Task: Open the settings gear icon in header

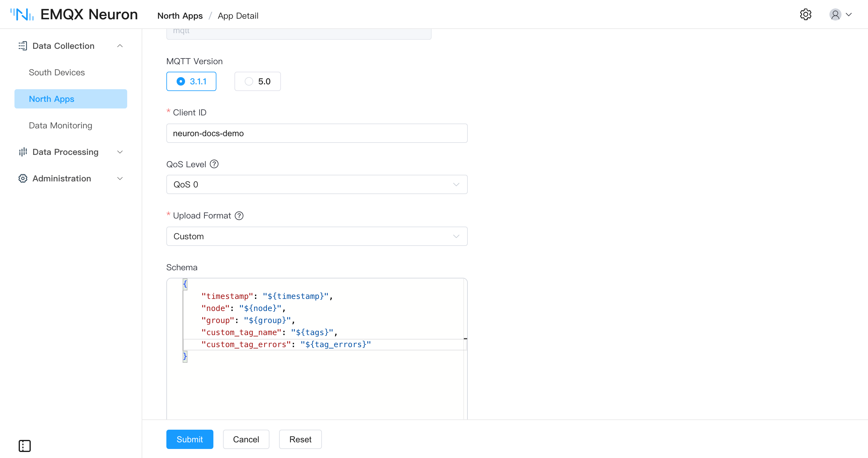Action: (x=806, y=14)
